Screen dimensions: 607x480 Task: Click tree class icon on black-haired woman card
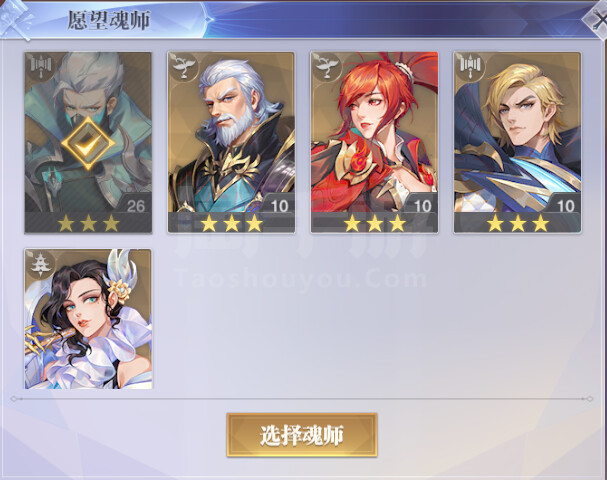40,264
